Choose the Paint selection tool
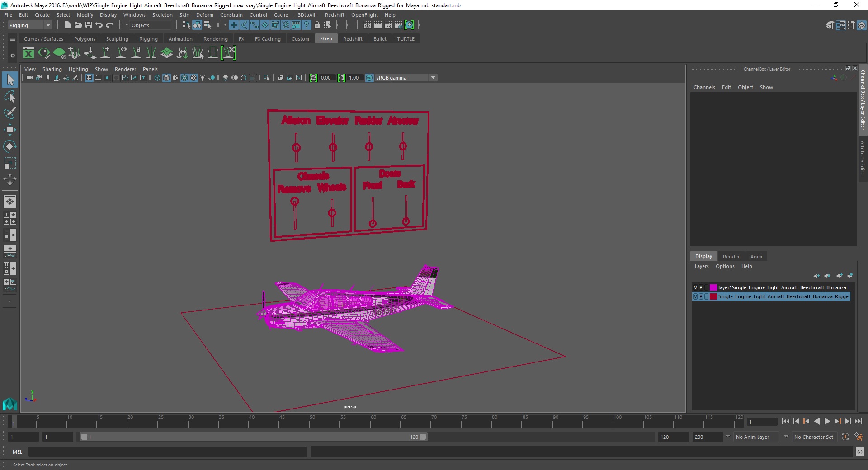Image resolution: width=868 pixels, height=470 pixels. pyautogui.click(x=10, y=113)
